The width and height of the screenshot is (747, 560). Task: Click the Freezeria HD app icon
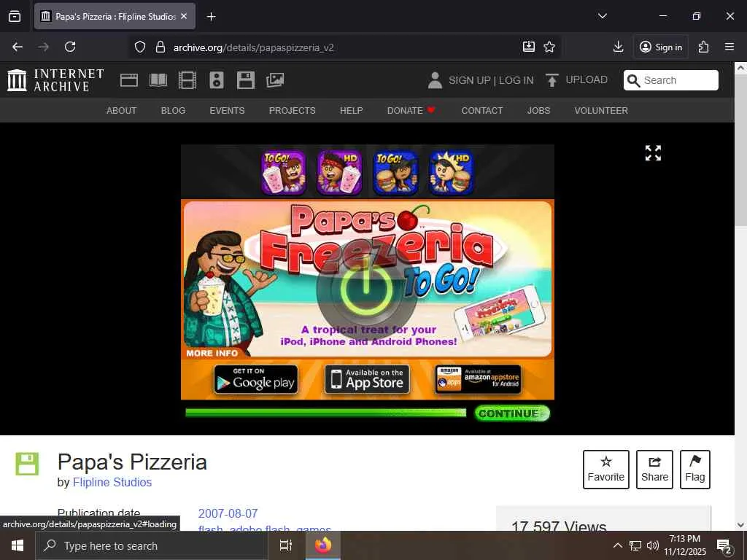click(340, 172)
